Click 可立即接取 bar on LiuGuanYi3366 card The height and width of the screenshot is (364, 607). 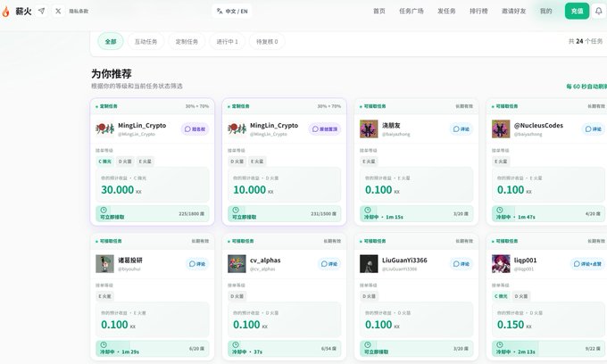click(x=416, y=349)
